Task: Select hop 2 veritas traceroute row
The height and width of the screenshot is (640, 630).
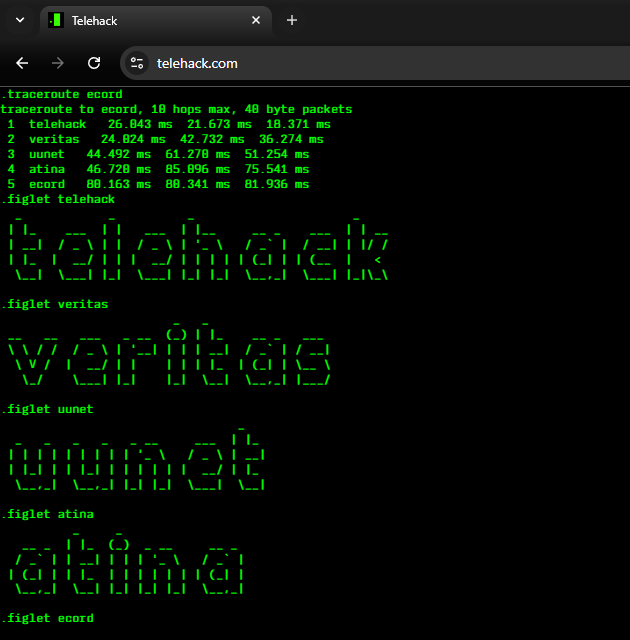Action: [165, 139]
